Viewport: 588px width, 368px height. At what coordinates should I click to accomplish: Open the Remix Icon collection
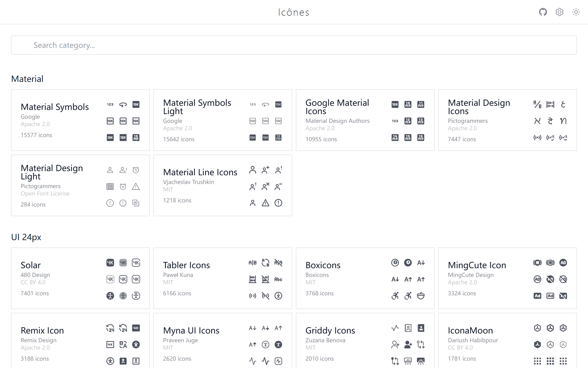(80, 341)
